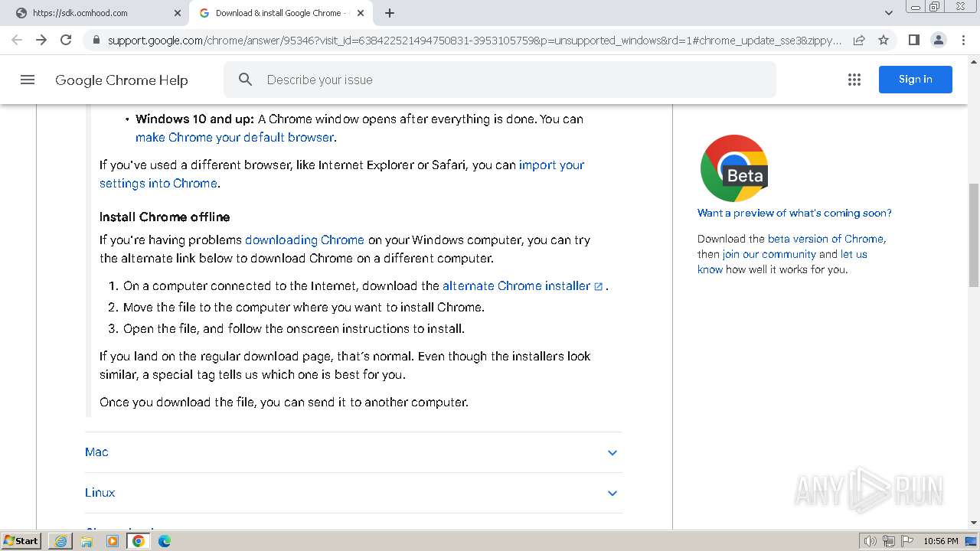The width and height of the screenshot is (980, 551).
Task: Click the show desktop button
Action: point(971,541)
